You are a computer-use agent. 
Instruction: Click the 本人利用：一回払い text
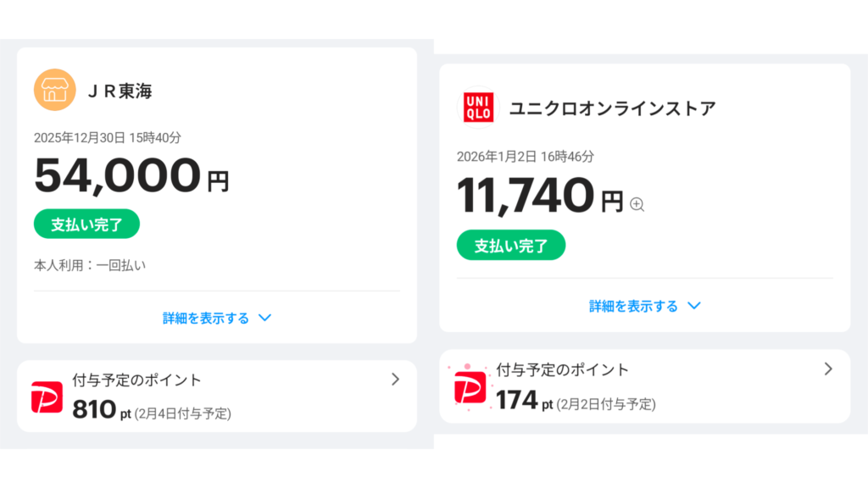pos(90,265)
